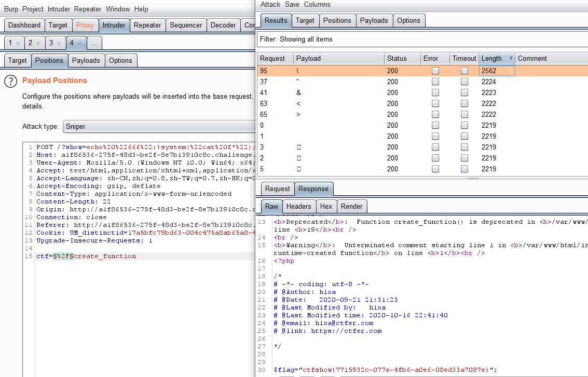Select Options tab in attack window
Image resolution: width=588 pixels, height=377 pixels.
(408, 21)
